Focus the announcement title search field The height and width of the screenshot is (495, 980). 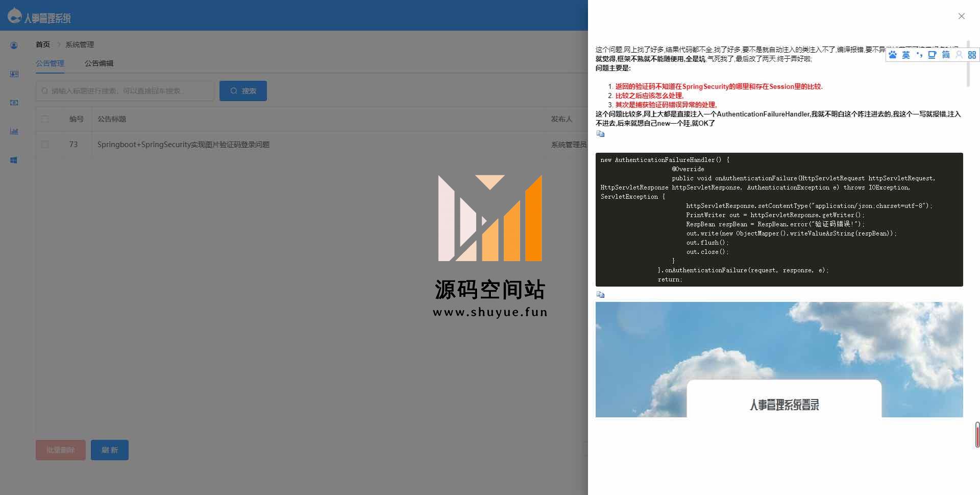[x=125, y=91]
